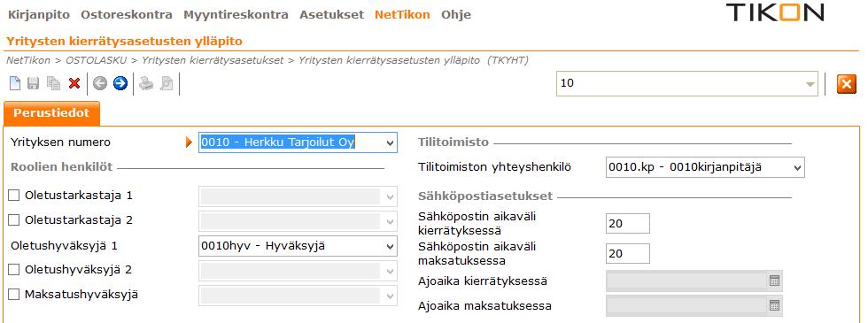Click the New document toolbar icon
868x323 pixels.
click(16, 83)
